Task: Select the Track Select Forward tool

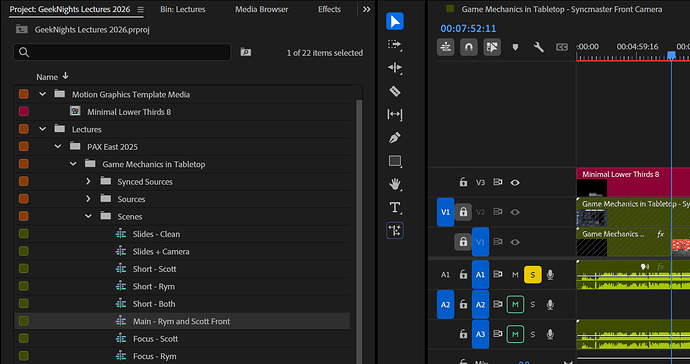Action: tap(395, 45)
